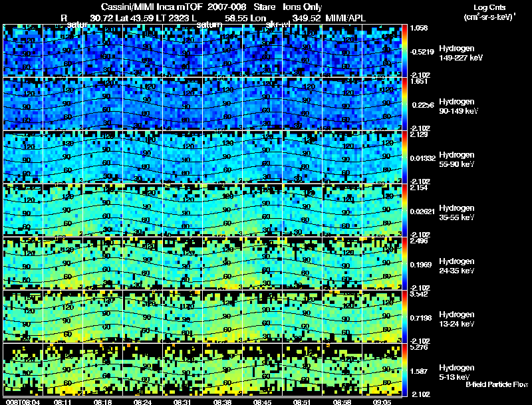
Task: Click the color bar beside Hydrogen 149-227 keV
Action: (404, 51)
